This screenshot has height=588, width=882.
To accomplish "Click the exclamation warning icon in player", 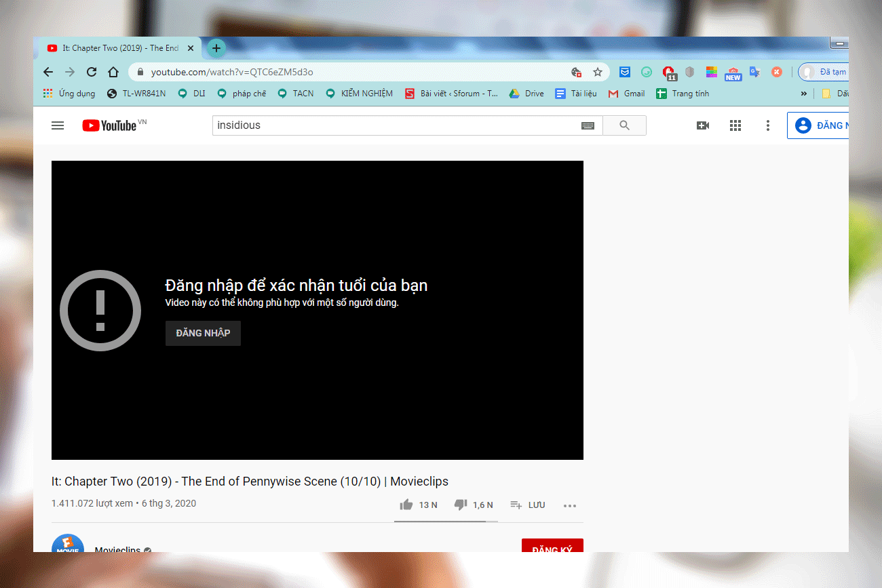I will coord(100,310).
